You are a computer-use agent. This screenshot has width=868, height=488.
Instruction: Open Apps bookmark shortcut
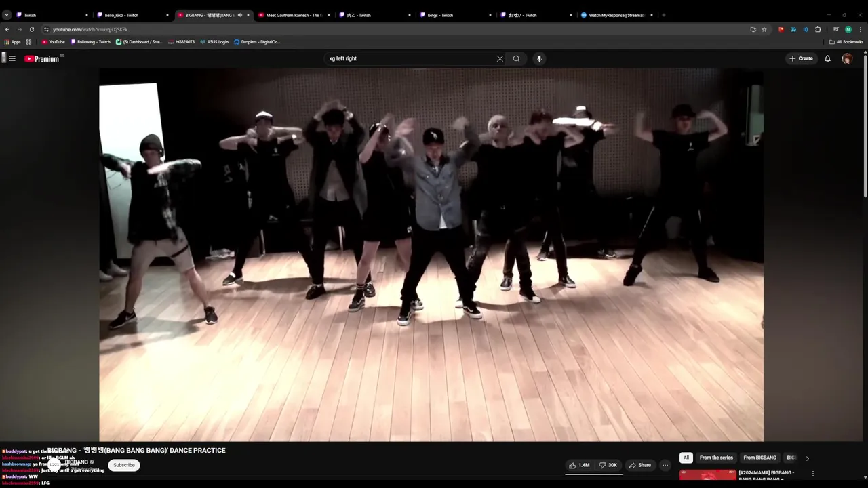point(13,42)
